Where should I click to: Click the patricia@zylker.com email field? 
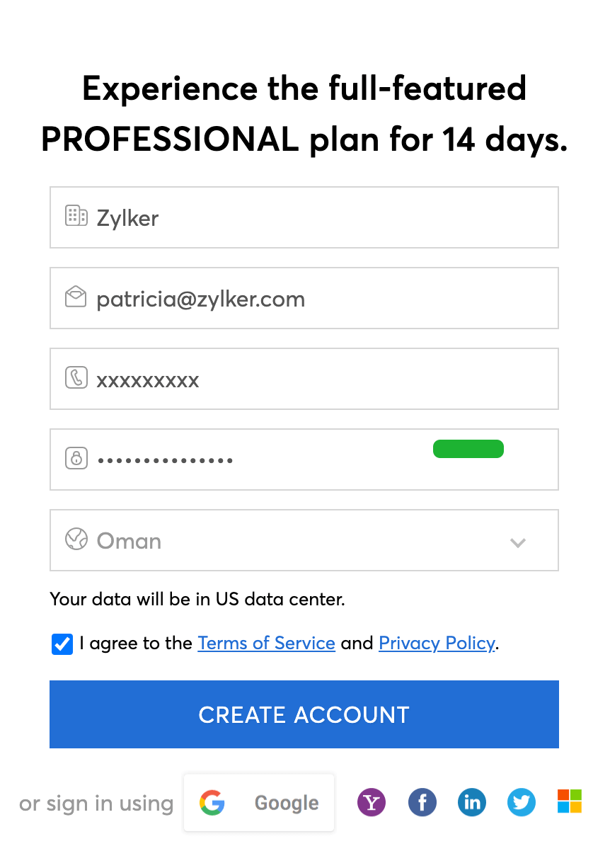tap(318, 298)
